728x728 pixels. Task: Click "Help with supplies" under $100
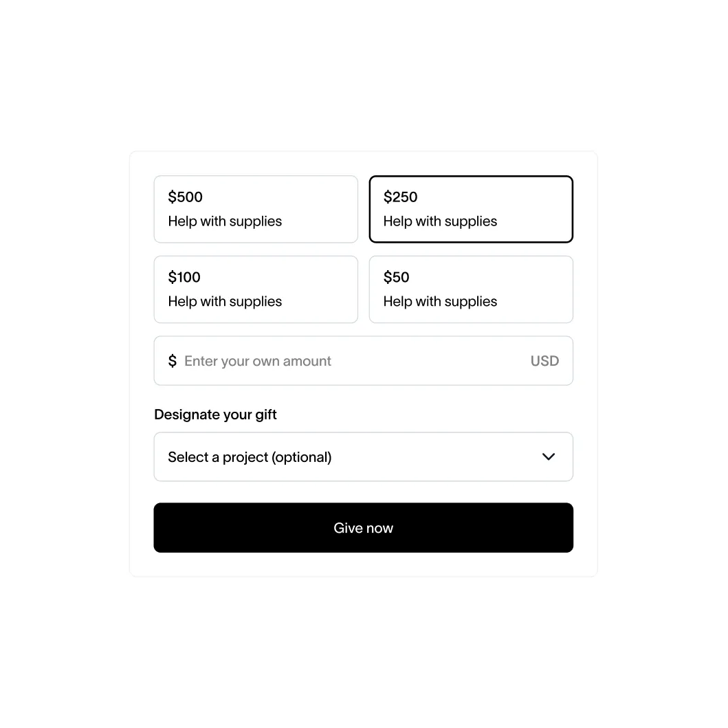[x=225, y=302]
